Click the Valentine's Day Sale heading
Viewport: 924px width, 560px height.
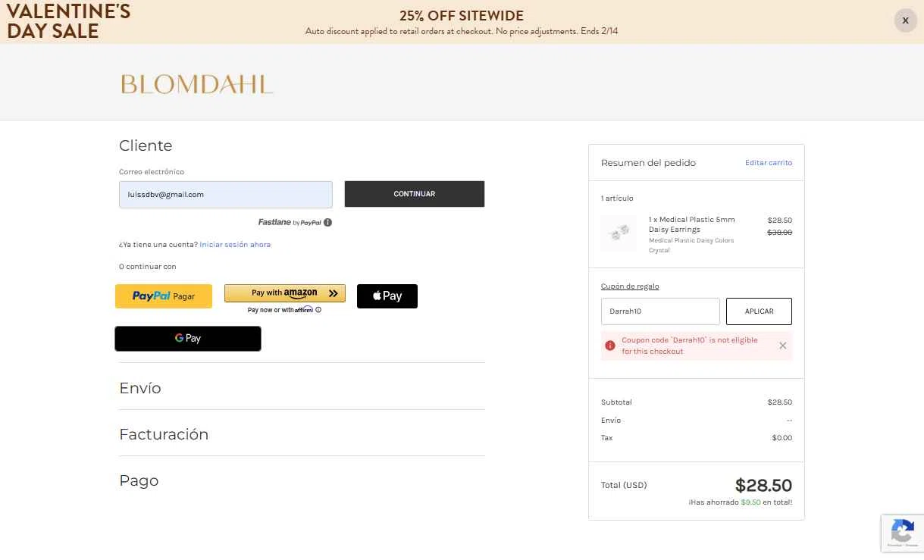[x=68, y=21]
